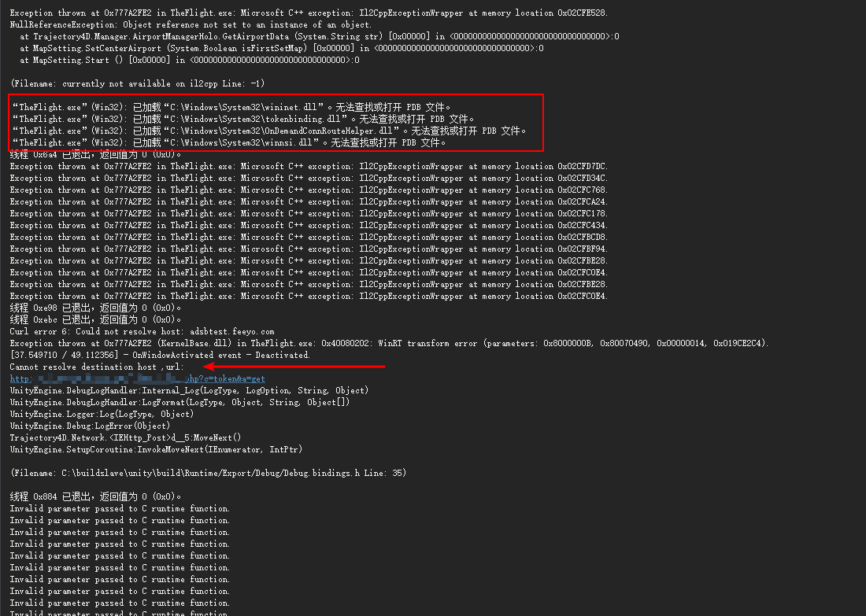Image resolution: width=866 pixels, height=616 pixels.
Task: Click exception line with location 0x02CFBCD8
Action: (309, 238)
